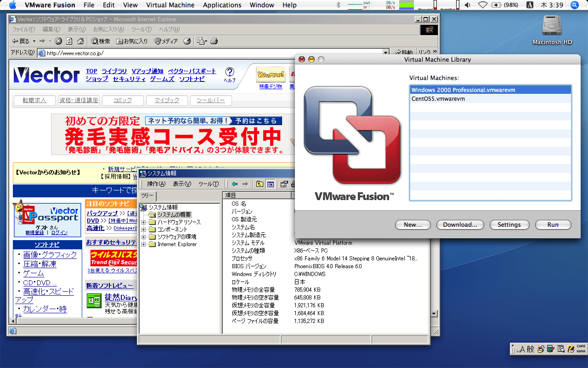Click the back arrow in システム情報 toolbar
The image size is (588, 368).
pyautogui.click(x=234, y=184)
